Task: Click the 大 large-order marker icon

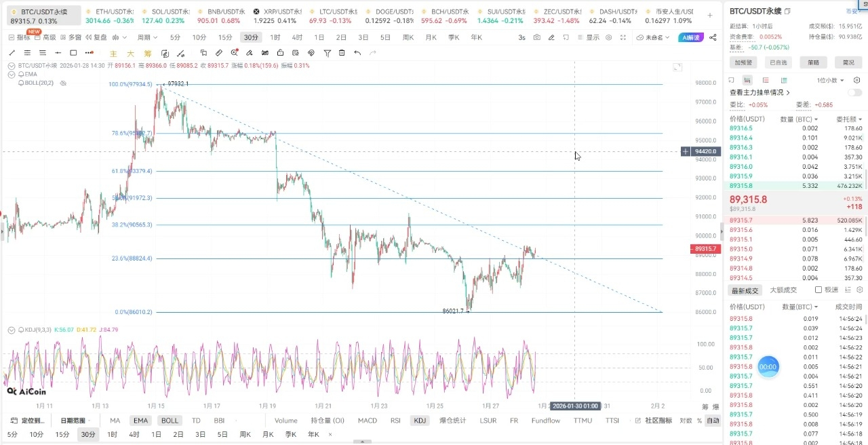Action: click(130, 54)
